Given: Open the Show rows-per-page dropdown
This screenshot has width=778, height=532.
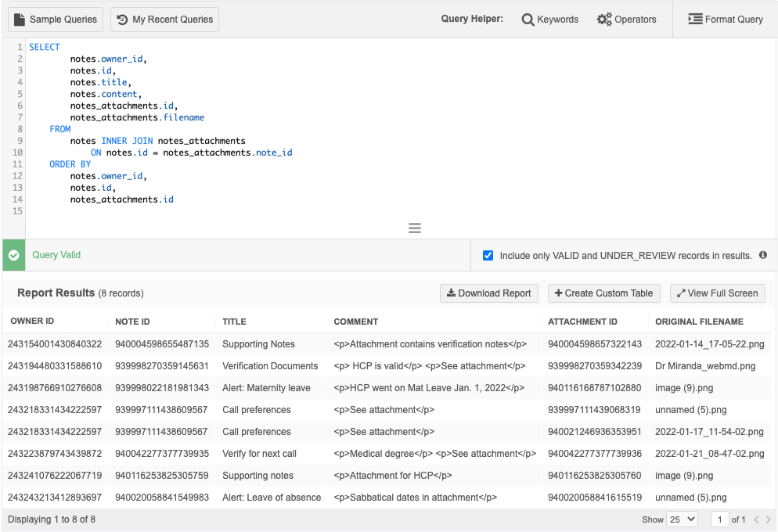Looking at the screenshot, I should click(x=682, y=519).
